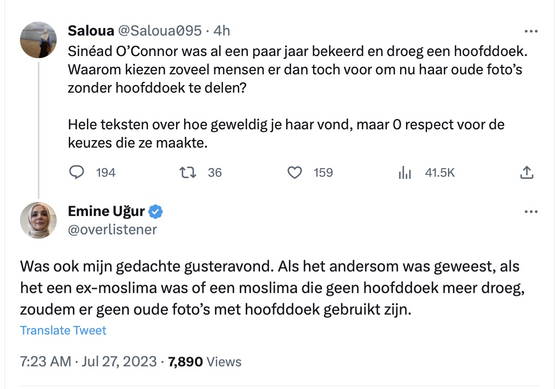The image size is (555, 389).
Task: Click the 159 likes count
Action: click(x=323, y=173)
